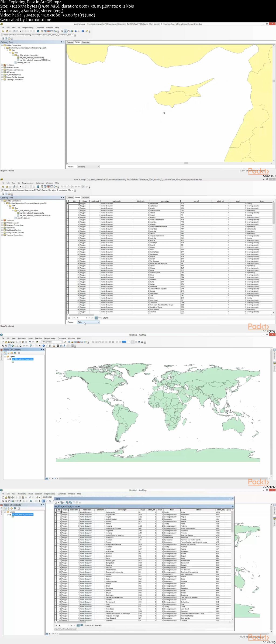Open Bookmarks menu in the world map ArcMap window
276x644 pixels.
(x=22, y=338)
